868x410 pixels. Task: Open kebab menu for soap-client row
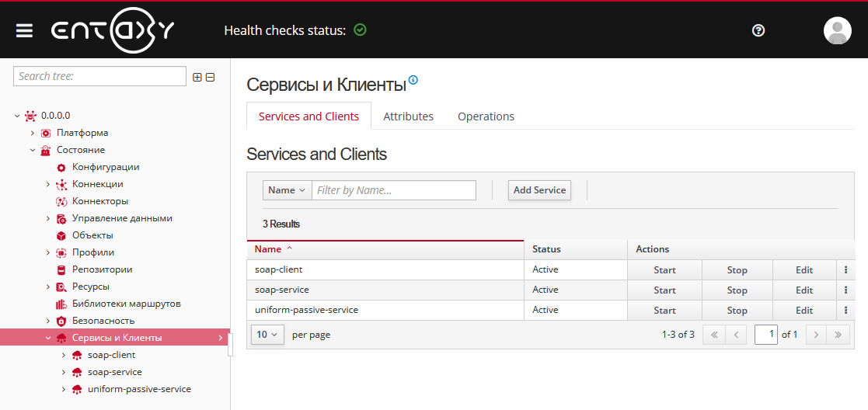846,270
